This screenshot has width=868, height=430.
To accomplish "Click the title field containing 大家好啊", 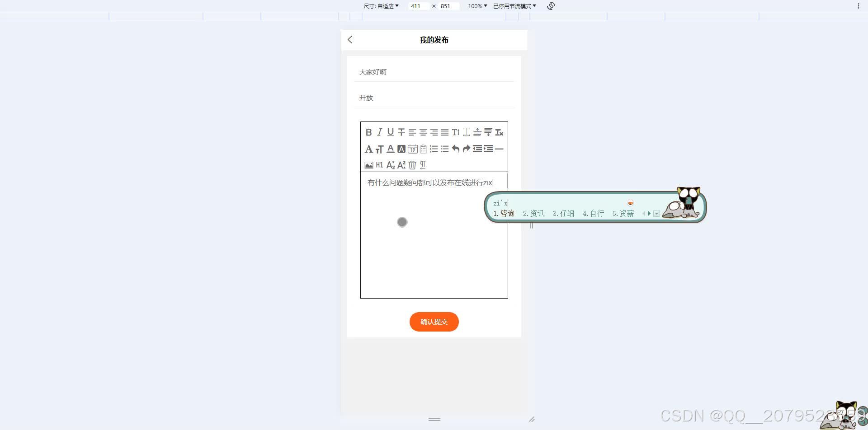I will [434, 72].
